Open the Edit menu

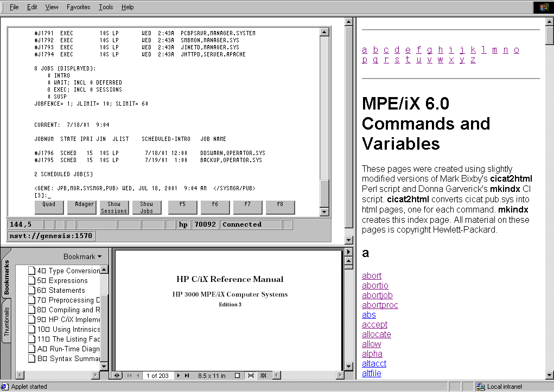pos(32,7)
